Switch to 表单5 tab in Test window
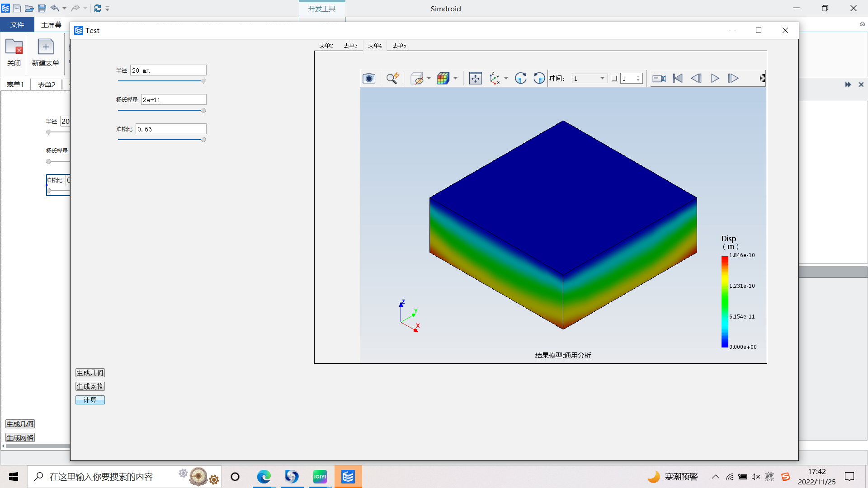The width and height of the screenshot is (868, 488). pos(399,46)
